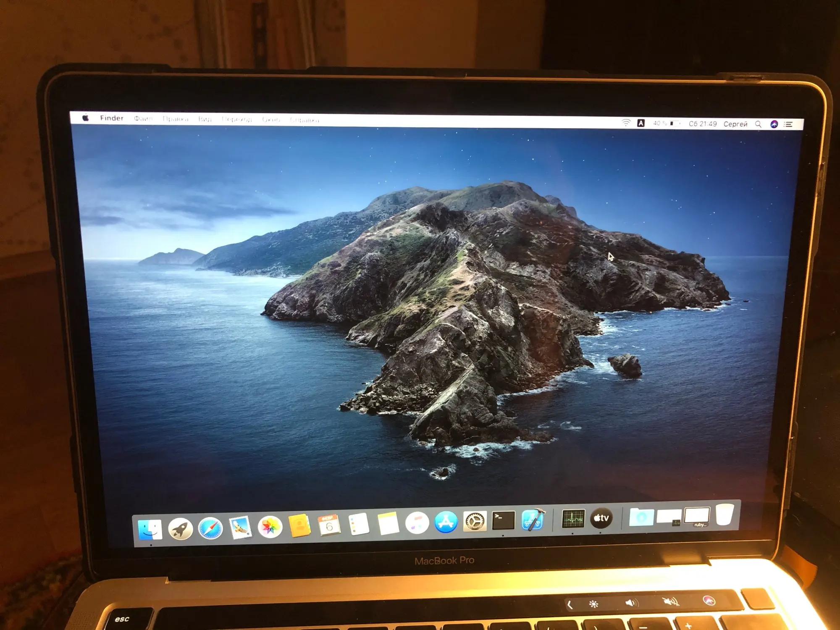This screenshot has height=630, width=840.
Task: Launch the App Store from Dock
Action: point(446,522)
